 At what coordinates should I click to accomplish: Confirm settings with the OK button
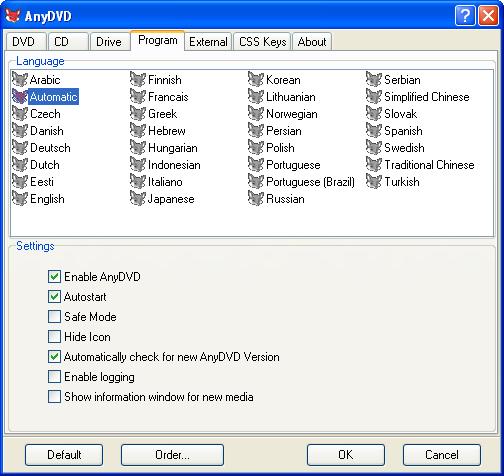346,455
